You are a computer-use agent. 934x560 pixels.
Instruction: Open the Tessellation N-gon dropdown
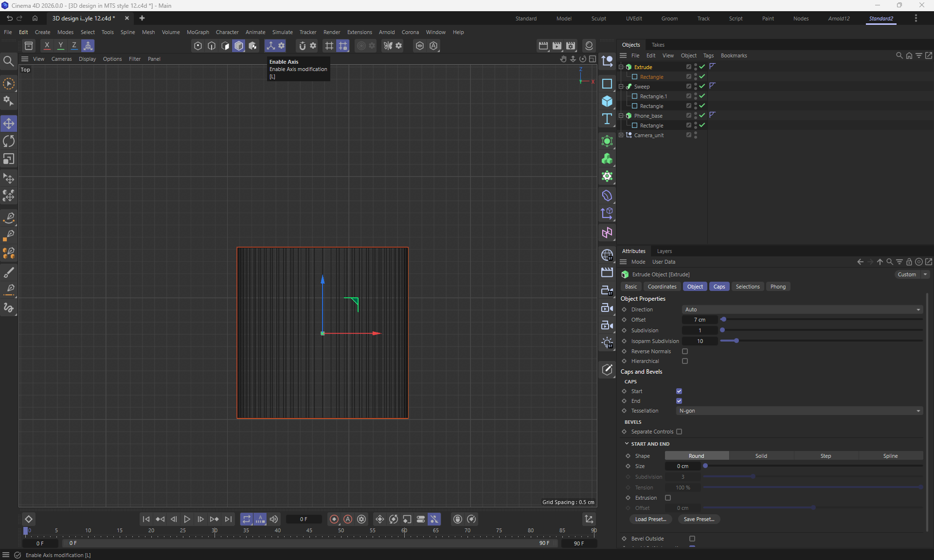799,411
